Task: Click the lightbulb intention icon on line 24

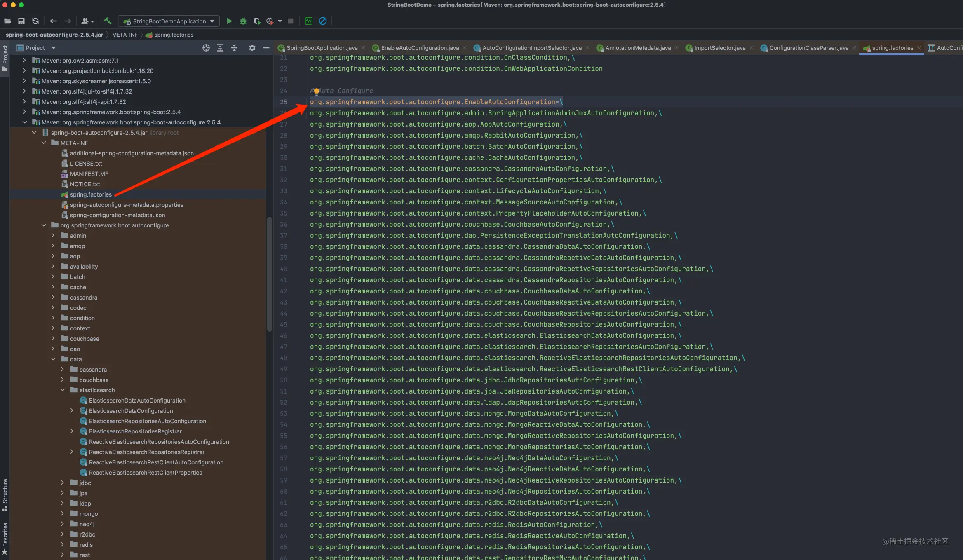Action: [x=316, y=91]
